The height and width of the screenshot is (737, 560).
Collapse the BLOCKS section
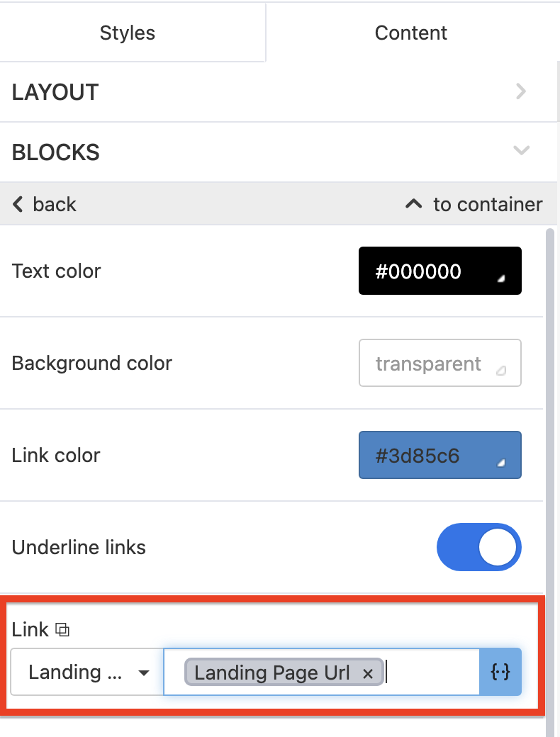[56, 152]
